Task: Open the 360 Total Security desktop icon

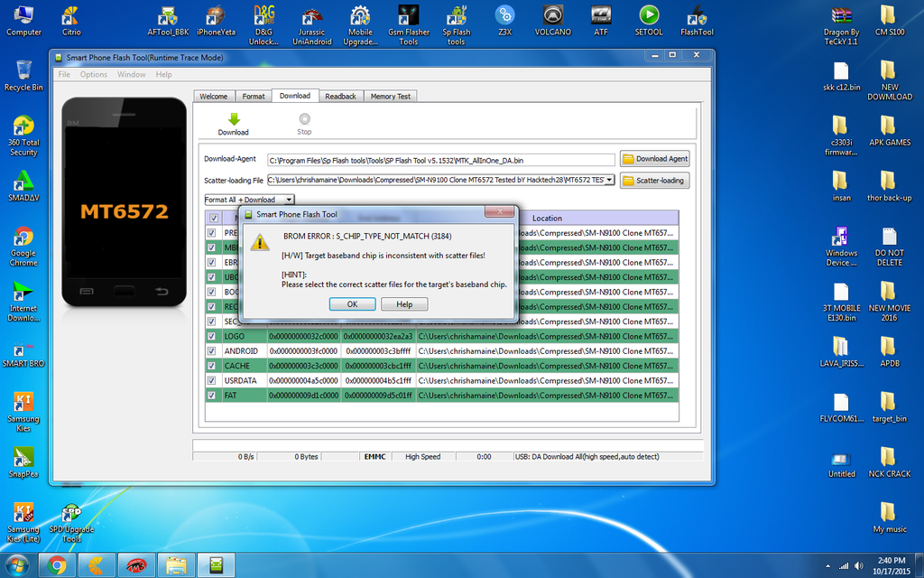Action: coord(23,136)
